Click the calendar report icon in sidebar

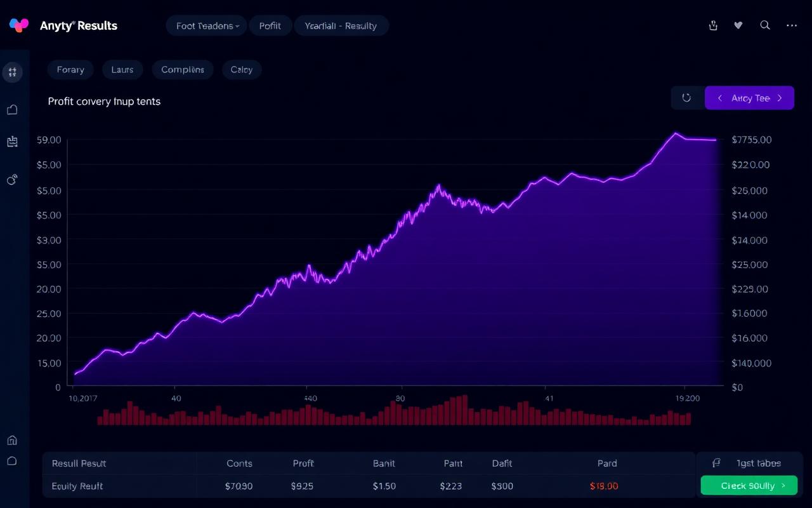point(12,142)
